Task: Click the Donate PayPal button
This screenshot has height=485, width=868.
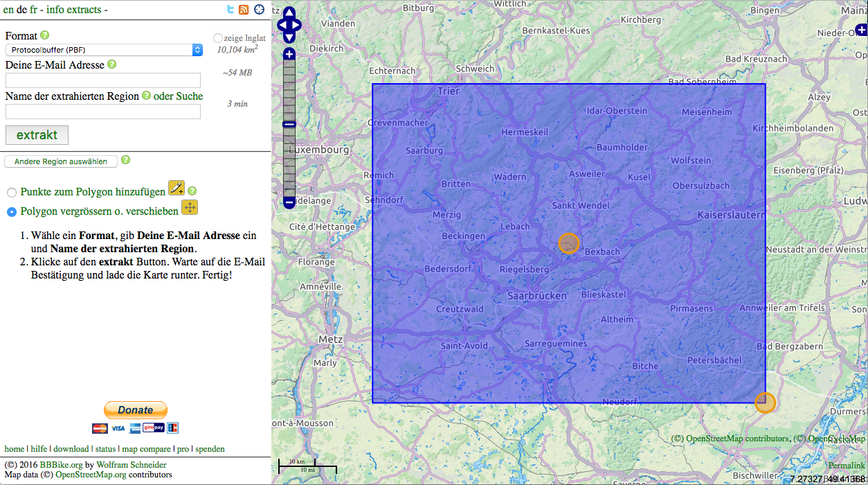Action: coord(136,409)
